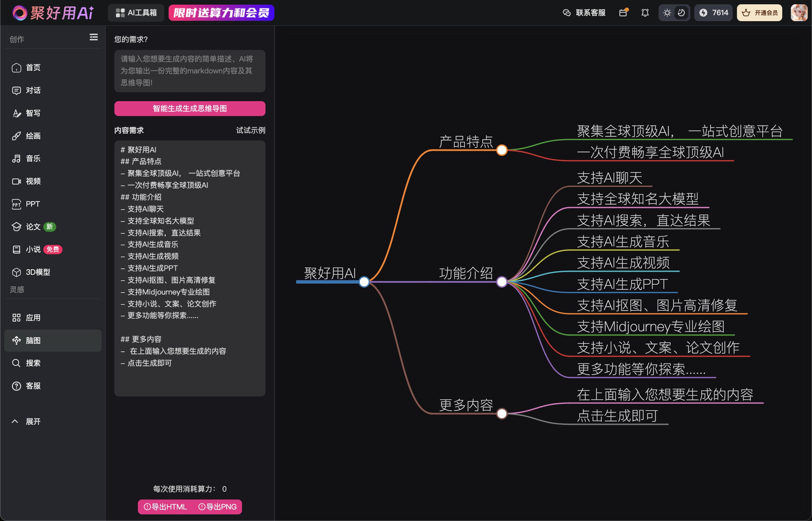This screenshot has height=521, width=812.
Task: Collapse the 更多内容 branch node circle
Action: (x=502, y=414)
